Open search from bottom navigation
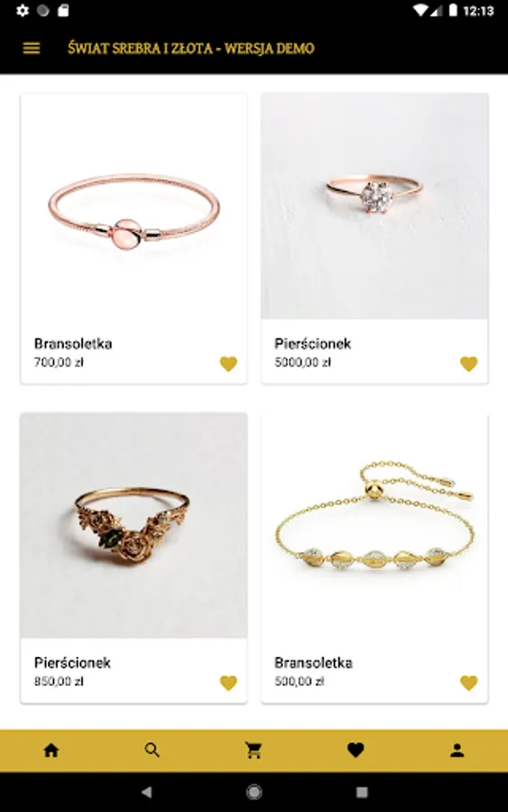 [x=152, y=750]
